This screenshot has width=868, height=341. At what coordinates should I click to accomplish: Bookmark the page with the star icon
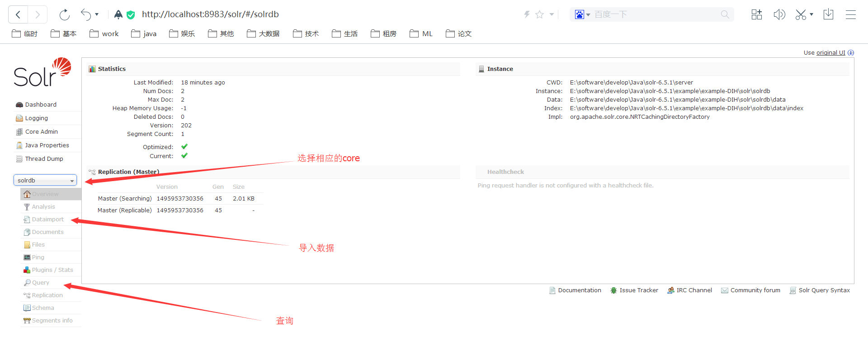(539, 14)
